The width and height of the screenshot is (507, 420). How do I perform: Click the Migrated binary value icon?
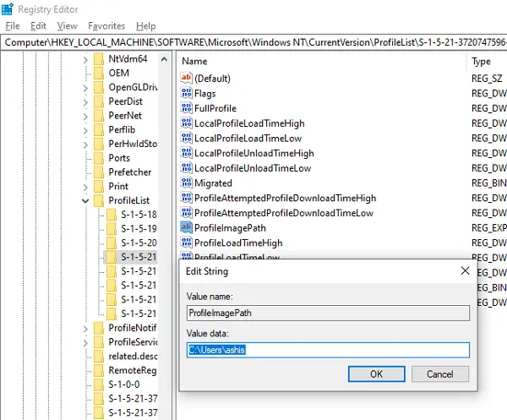(x=186, y=183)
